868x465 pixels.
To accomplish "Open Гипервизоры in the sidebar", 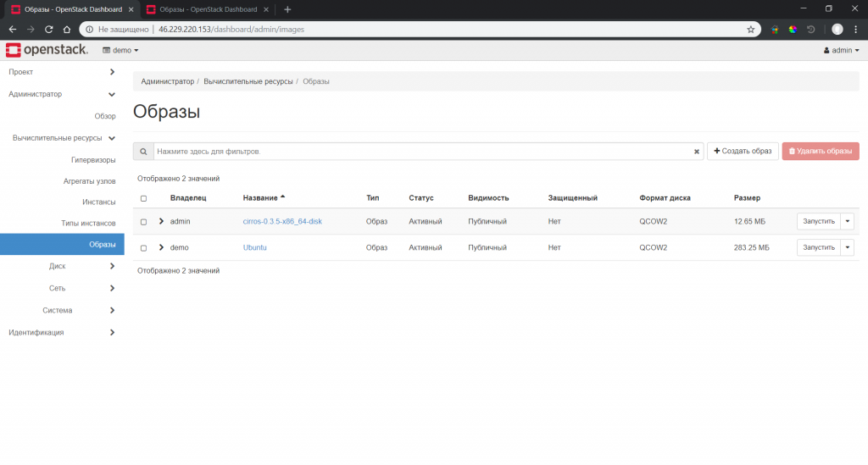I will (93, 160).
